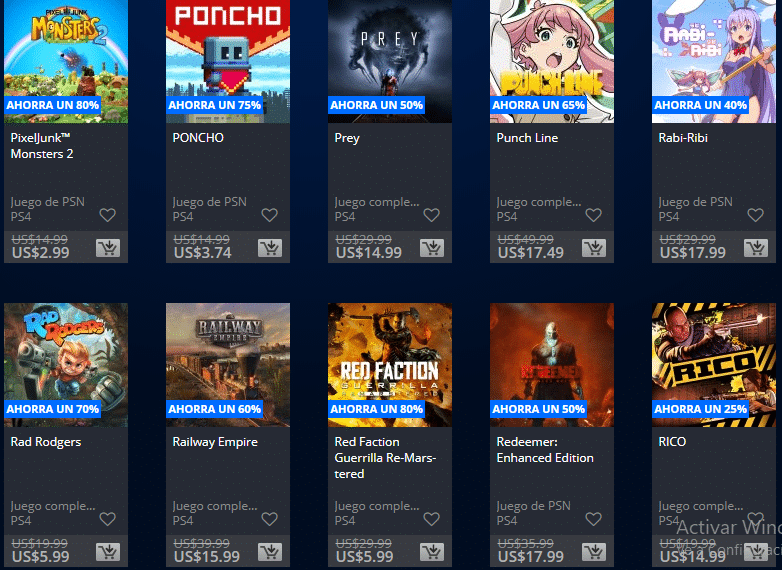The image size is (782, 570).
Task: Toggle the Prey wishlist heart
Action: click(432, 215)
